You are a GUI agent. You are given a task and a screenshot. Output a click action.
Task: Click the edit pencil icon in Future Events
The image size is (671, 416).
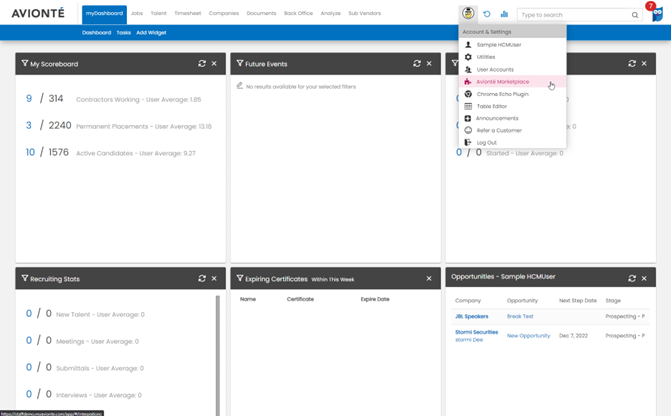[240, 86]
